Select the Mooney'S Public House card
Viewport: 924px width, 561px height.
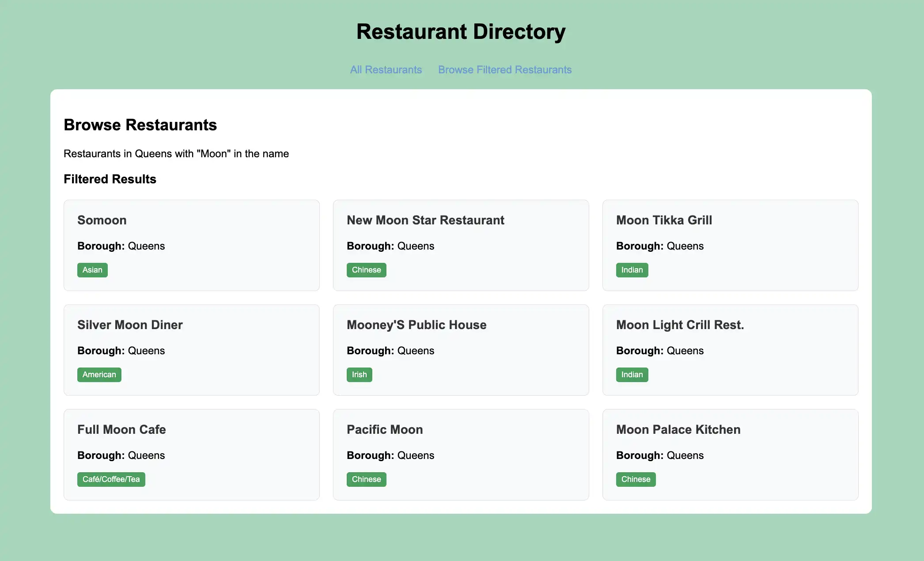461,350
